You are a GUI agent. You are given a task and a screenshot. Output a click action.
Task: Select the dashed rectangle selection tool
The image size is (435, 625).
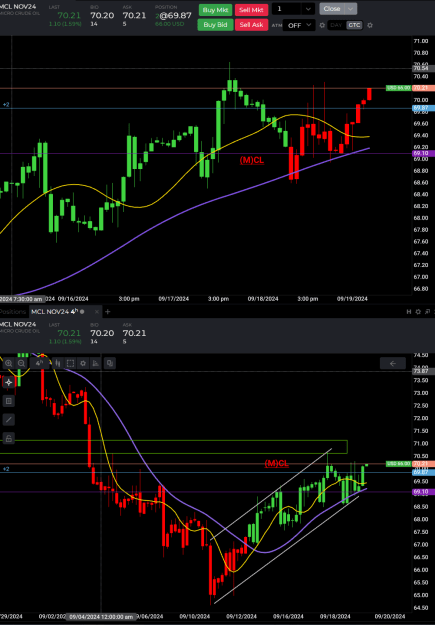click(70, 363)
